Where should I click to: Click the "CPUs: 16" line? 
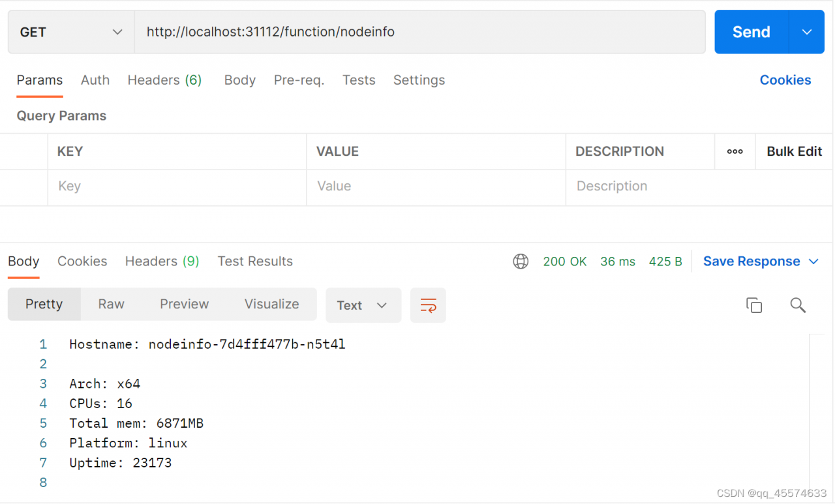(101, 404)
